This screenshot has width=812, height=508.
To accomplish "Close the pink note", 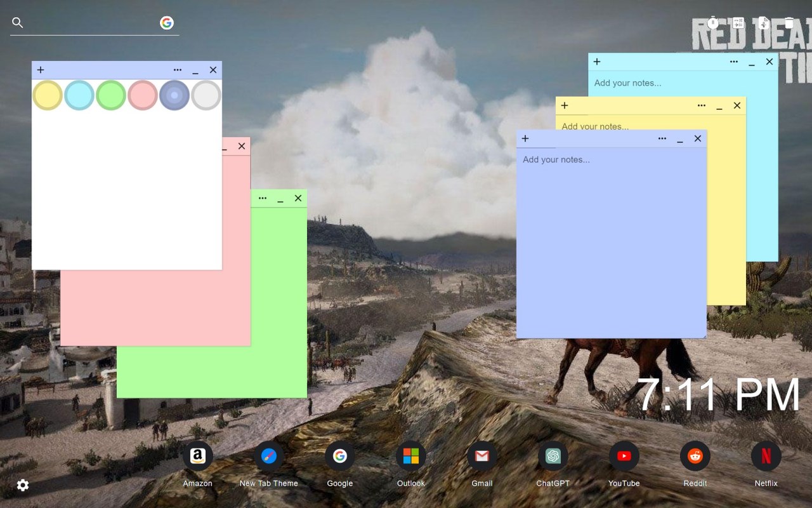I will pos(242,146).
